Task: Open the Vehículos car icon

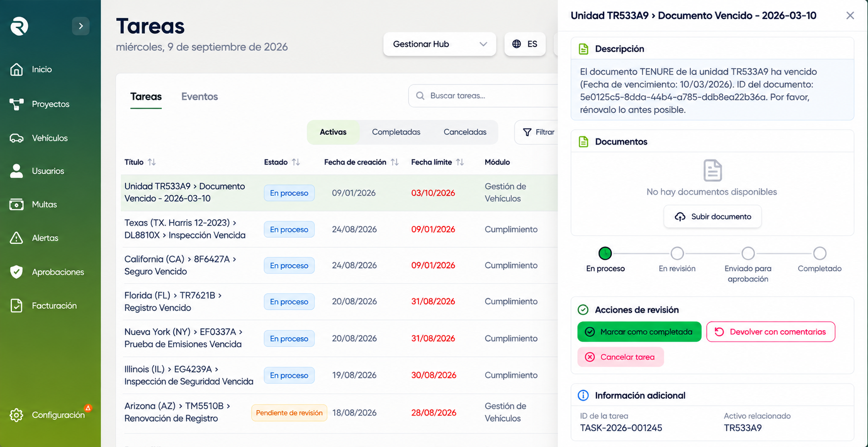Action: click(16, 138)
